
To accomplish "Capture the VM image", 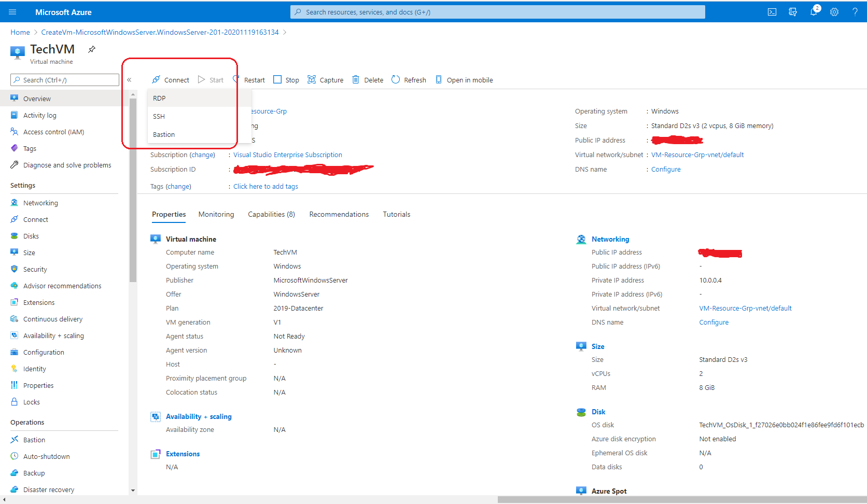I will pos(325,80).
